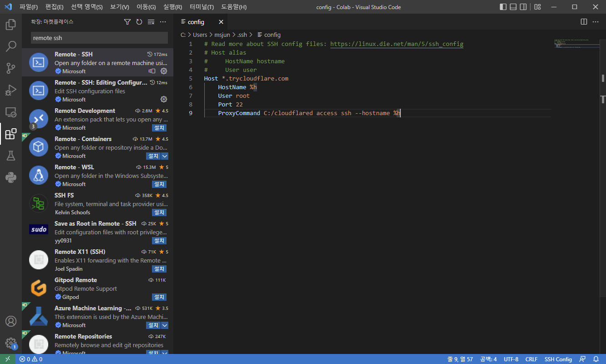The width and height of the screenshot is (606, 364).
Task: Split the editor right
Action: tap(584, 22)
